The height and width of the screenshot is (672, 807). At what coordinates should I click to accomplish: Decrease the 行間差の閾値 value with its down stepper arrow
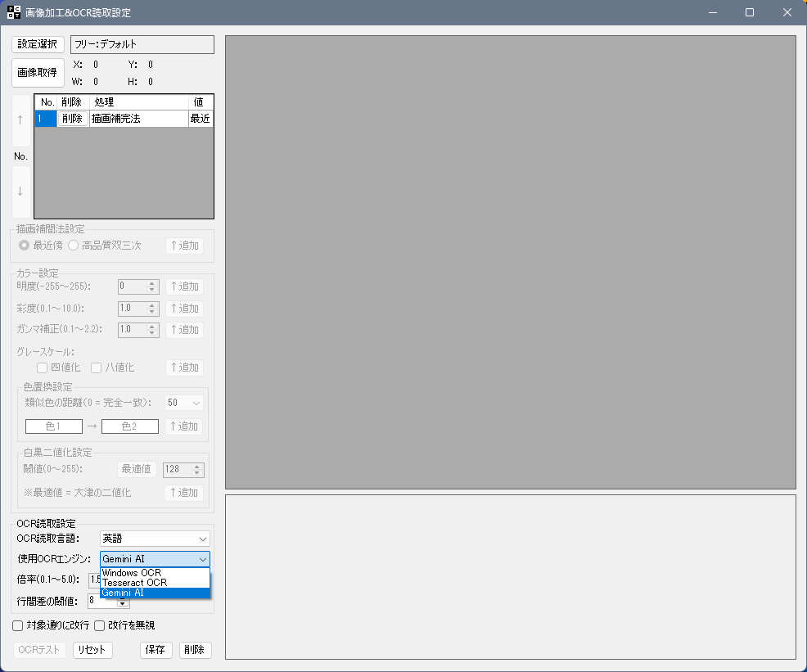pos(123,603)
